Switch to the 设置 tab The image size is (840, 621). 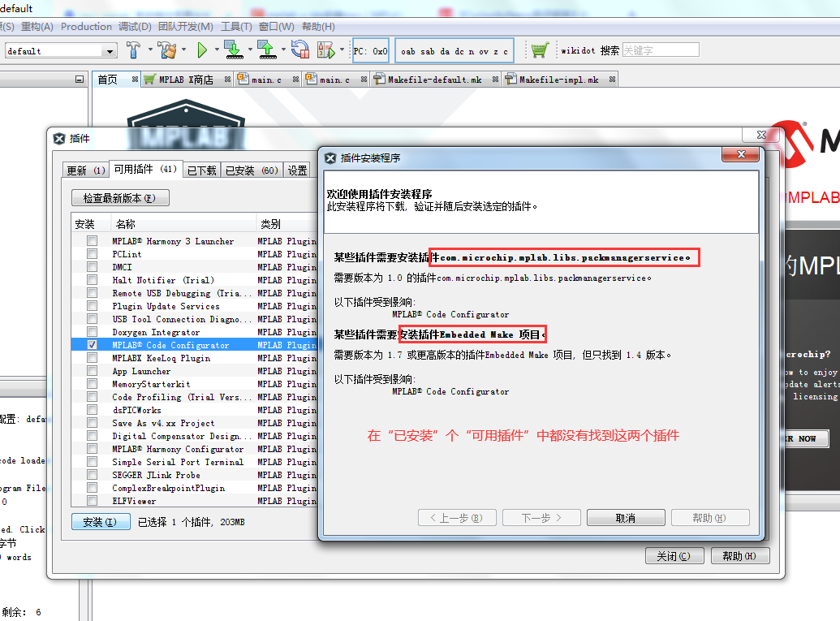297,170
